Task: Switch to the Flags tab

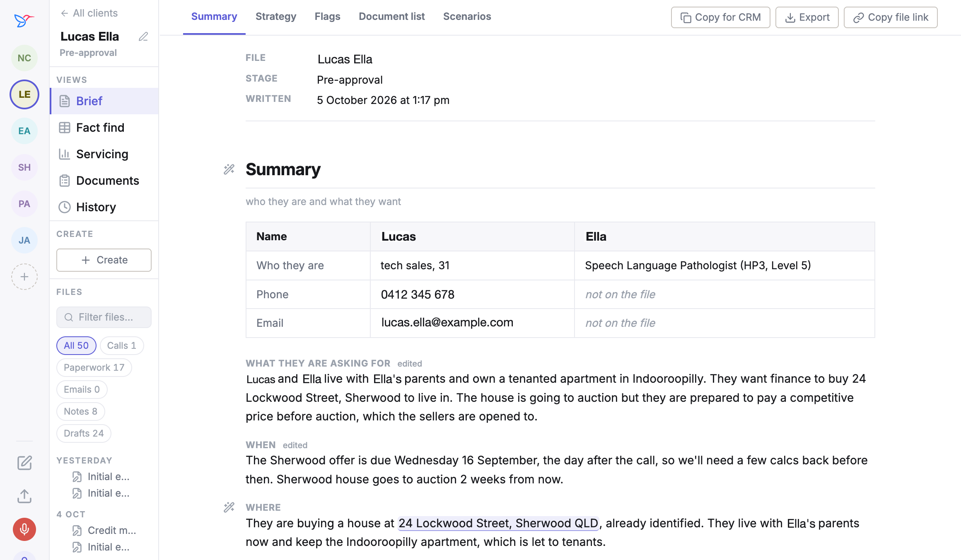Action: (x=328, y=17)
